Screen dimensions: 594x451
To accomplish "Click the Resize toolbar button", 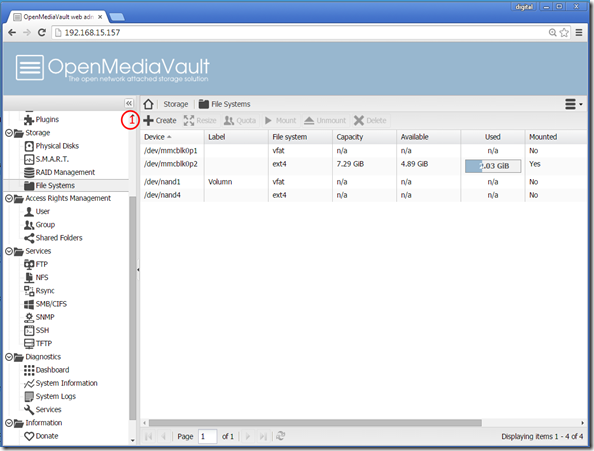I will (200, 120).
